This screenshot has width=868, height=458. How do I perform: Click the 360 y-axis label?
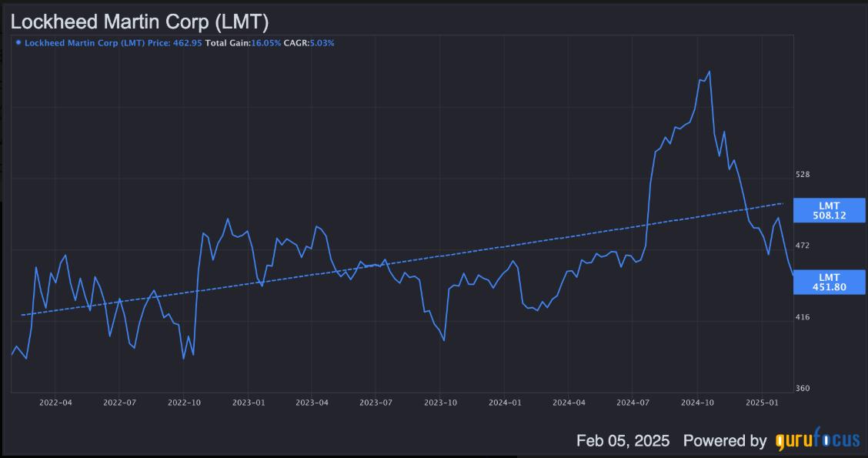(803, 389)
